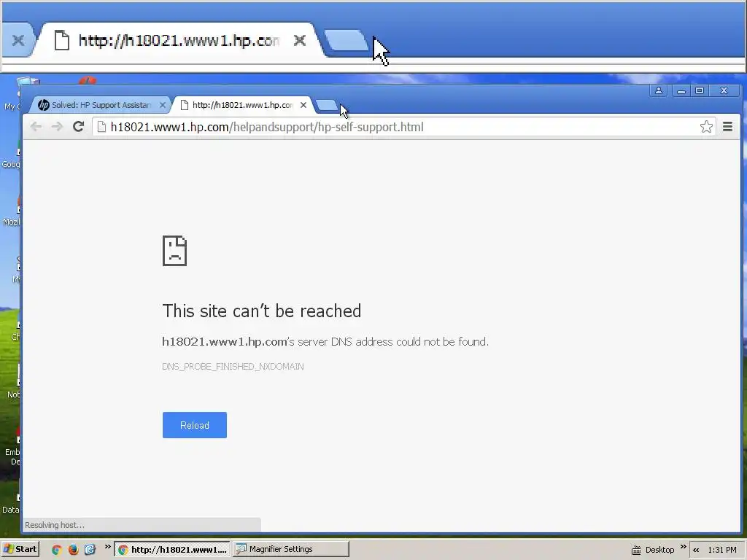Click the page info icon in address bar
Viewport: 747px width, 560px height.
101,127
